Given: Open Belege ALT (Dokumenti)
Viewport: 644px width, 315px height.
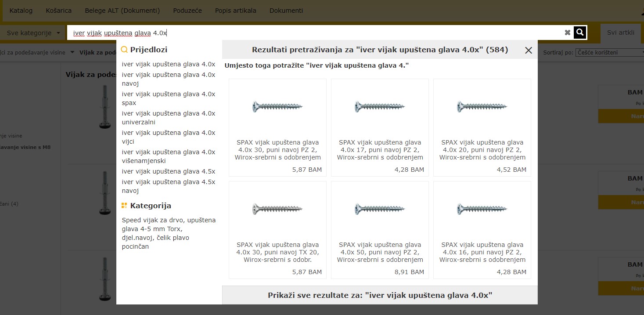Looking at the screenshot, I should [122, 11].
